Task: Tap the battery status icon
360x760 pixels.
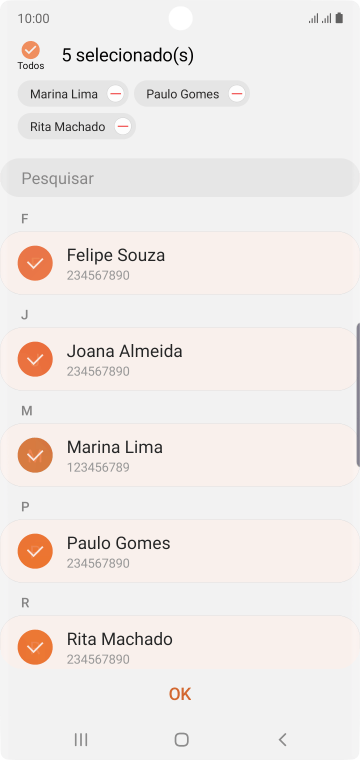Action: pos(339,18)
